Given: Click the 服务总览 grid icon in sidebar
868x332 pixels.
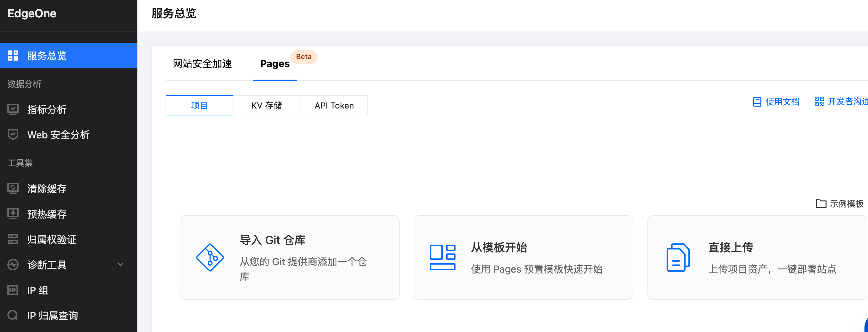Looking at the screenshot, I should tap(13, 56).
